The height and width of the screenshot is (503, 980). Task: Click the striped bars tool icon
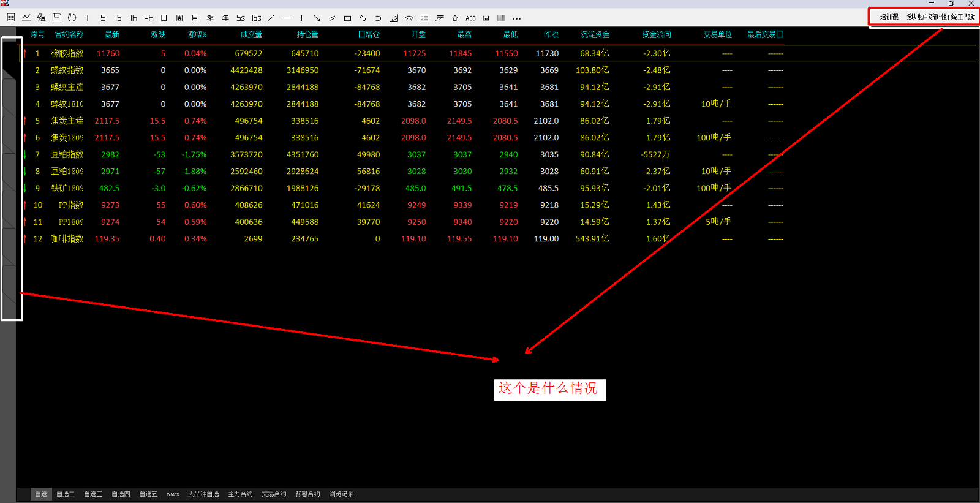501,18
